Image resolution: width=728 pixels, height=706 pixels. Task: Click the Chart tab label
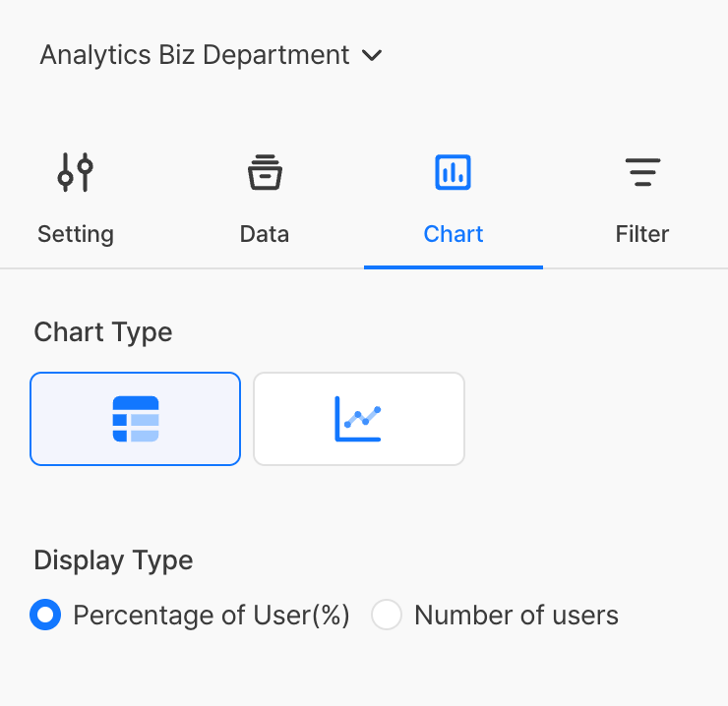tap(454, 234)
